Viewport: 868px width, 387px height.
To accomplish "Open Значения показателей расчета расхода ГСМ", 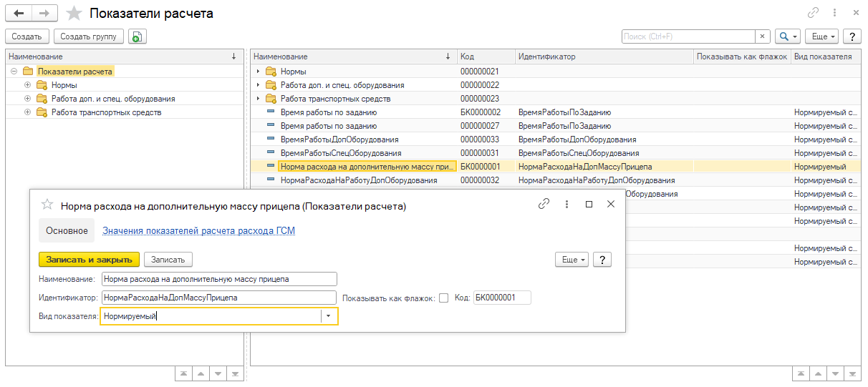I will tap(198, 231).
